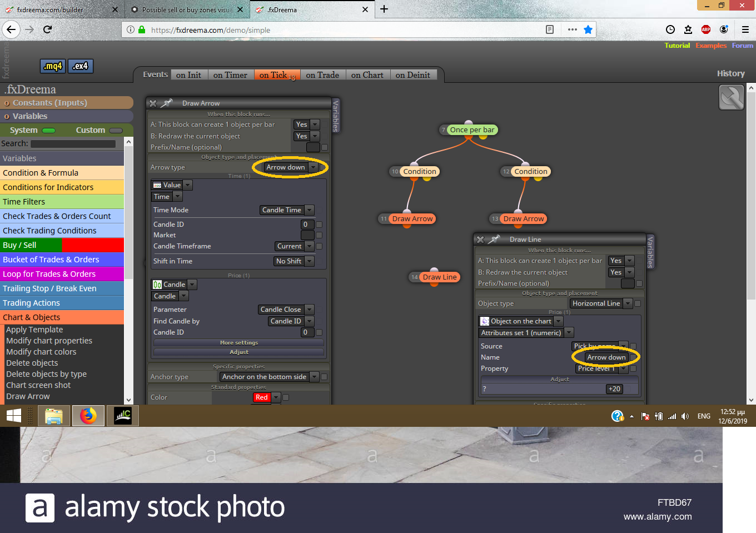Open Condition & Formula category
Screen dimensions: 756x533
62,173
